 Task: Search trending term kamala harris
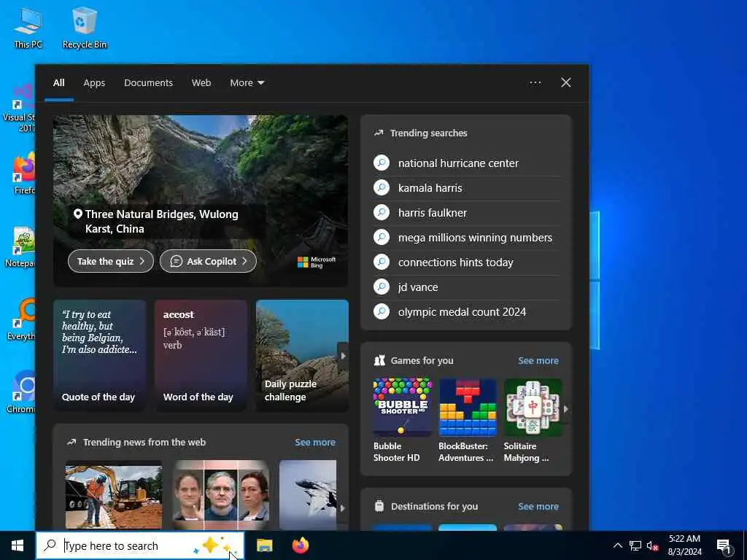coord(467,188)
